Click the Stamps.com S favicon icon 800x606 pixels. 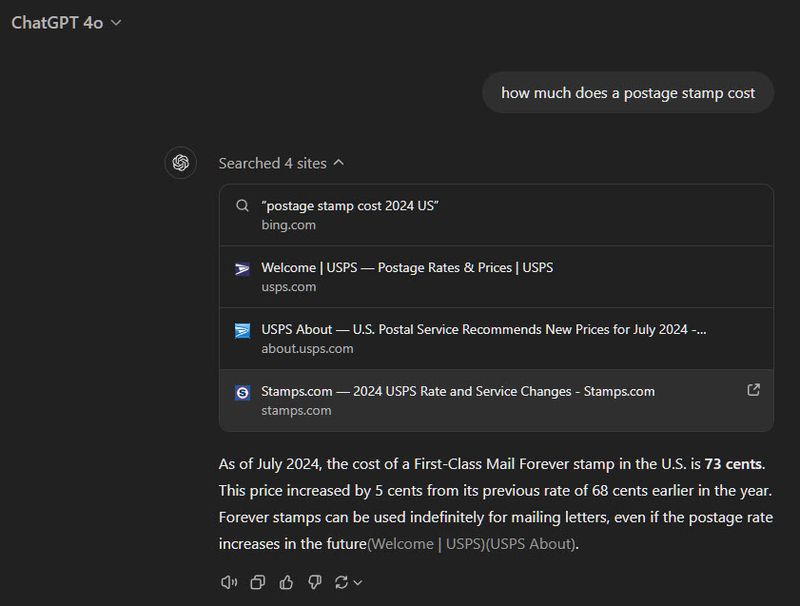[x=242, y=393]
